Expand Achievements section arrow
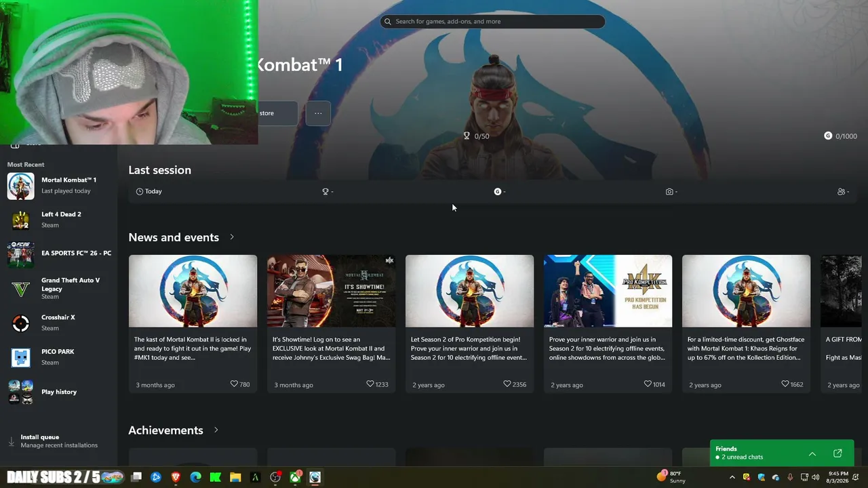The height and width of the screenshot is (488, 868). point(216,430)
